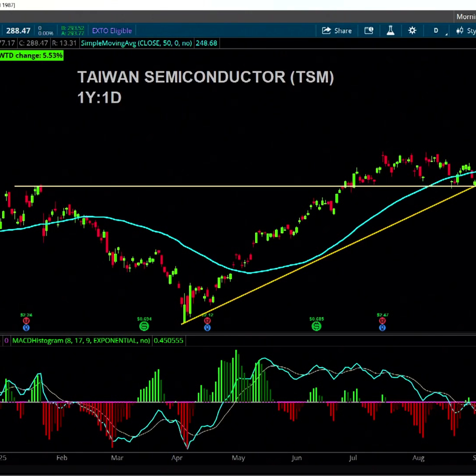Viewport: 476px width, 476px height.
Task: Open chart settings with the gear icon
Action: pos(412,31)
